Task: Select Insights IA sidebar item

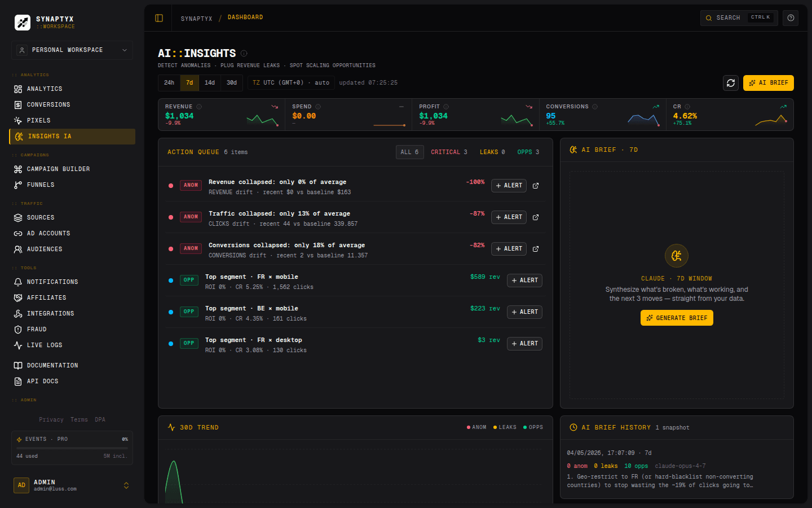Action: [x=72, y=137]
